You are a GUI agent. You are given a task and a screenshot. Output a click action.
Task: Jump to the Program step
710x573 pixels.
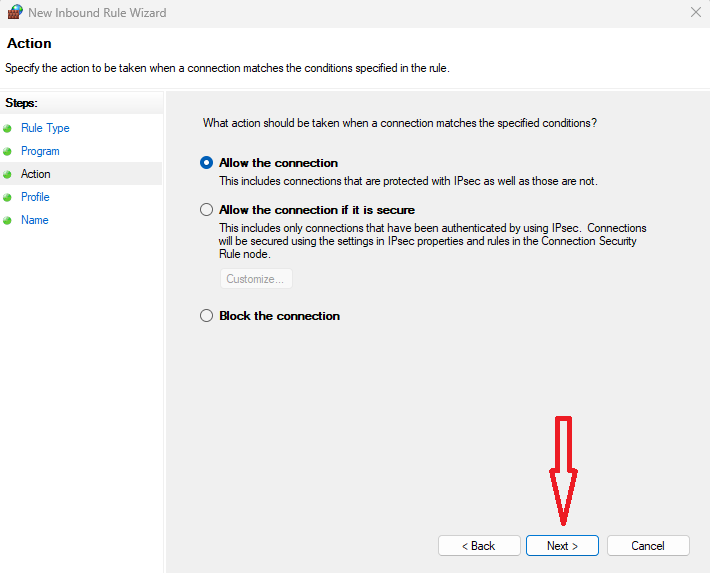(40, 151)
